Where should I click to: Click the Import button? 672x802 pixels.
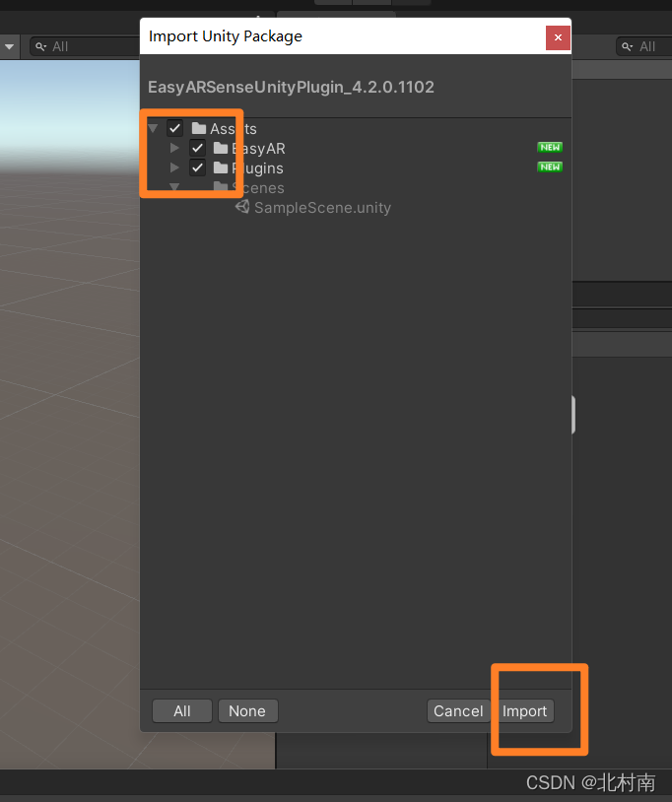(524, 711)
